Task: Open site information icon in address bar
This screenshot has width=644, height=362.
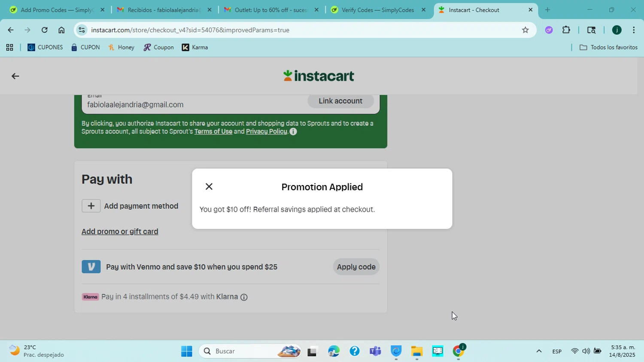Action: click(x=82, y=30)
